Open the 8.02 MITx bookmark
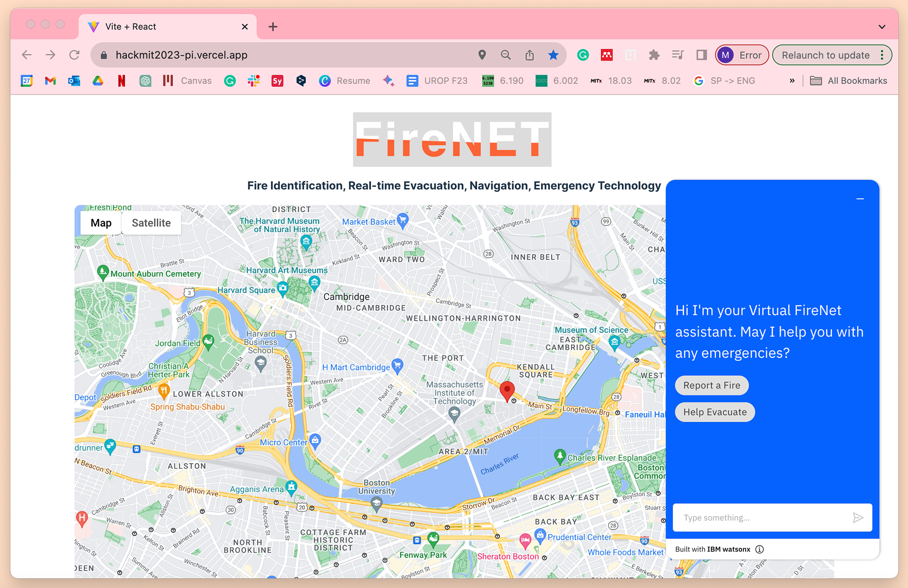 point(663,81)
